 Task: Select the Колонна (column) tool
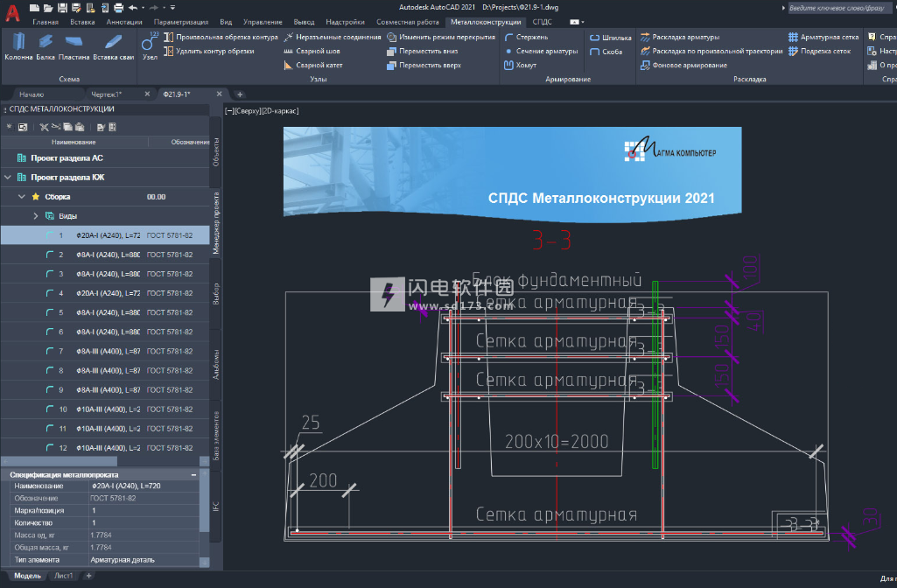18,46
